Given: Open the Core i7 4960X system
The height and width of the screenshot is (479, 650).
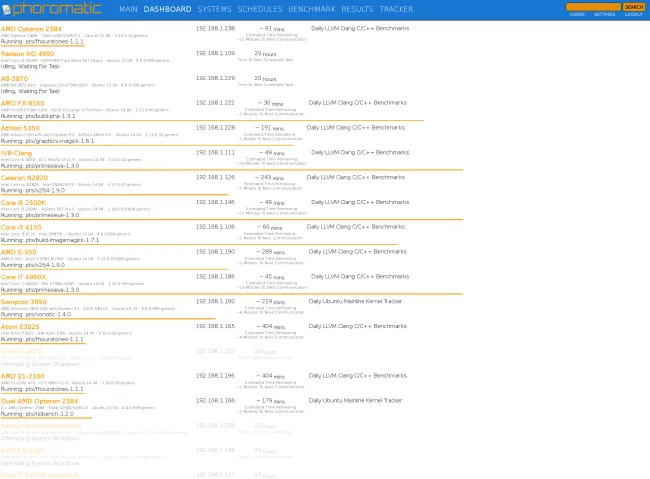Looking at the screenshot, I should [x=23, y=277].
